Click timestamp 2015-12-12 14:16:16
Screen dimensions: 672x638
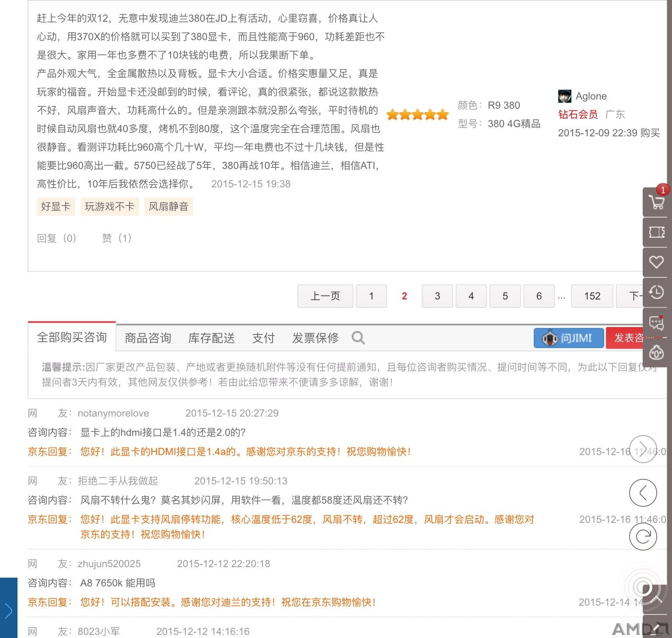(203, 631)
